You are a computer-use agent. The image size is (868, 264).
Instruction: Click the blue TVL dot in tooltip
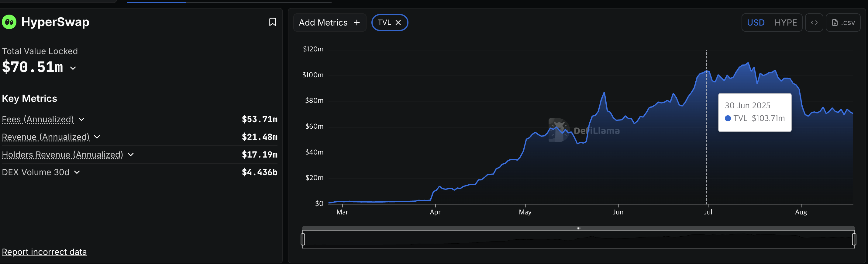point(728,118)
